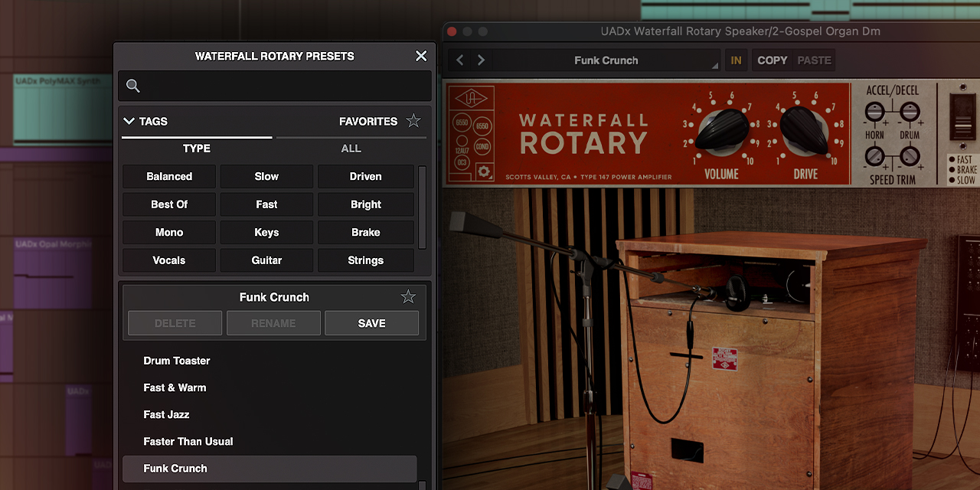
Task: Click the Accel/Decel HORN trim screw
Action: [x=874, y=112]
